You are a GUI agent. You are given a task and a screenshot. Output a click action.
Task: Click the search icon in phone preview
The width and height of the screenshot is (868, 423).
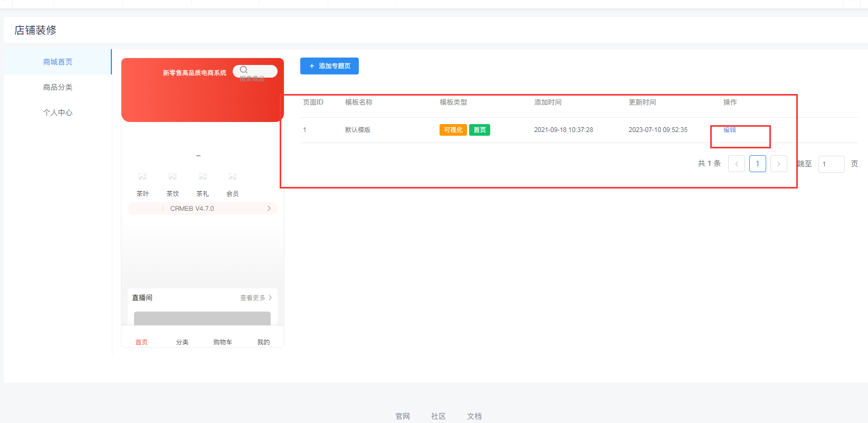pos(244,70)
